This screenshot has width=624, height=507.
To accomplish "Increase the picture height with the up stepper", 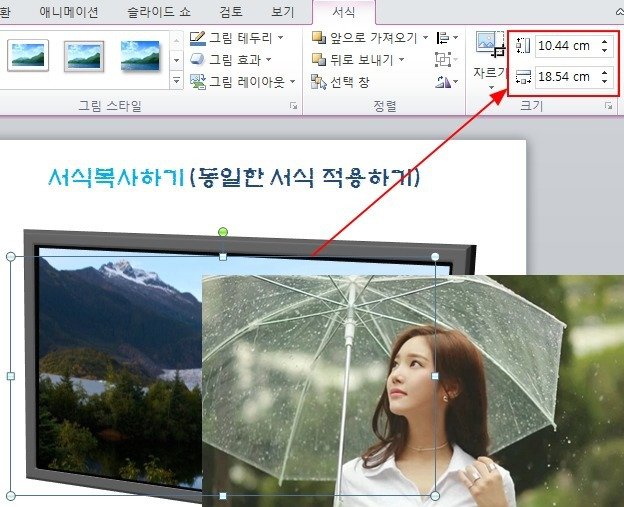I will pyautogui.click(x=604, y=41).
